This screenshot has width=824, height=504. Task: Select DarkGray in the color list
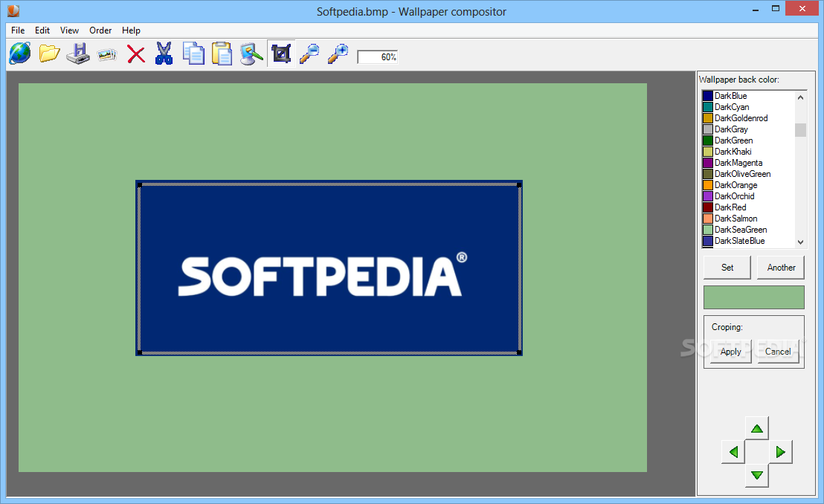(748, 129)
